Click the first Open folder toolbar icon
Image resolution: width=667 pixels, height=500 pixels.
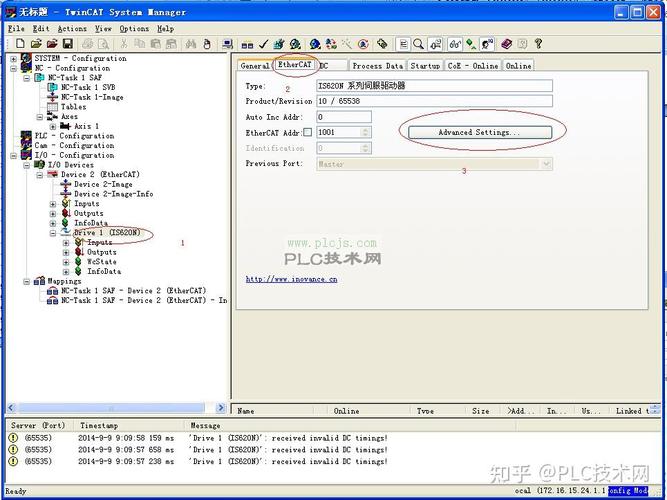pos(36,43)
